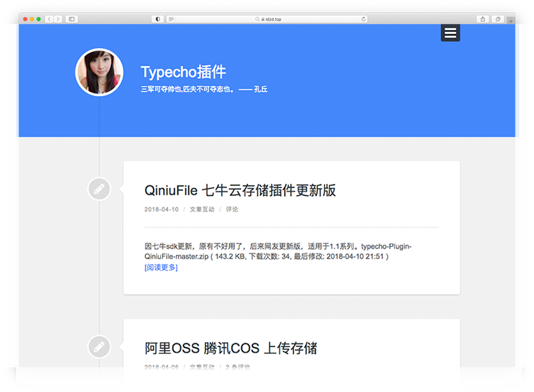Show all tabs overview button
The width and height of the screenshot is (534, 392).
pos(498,19)
